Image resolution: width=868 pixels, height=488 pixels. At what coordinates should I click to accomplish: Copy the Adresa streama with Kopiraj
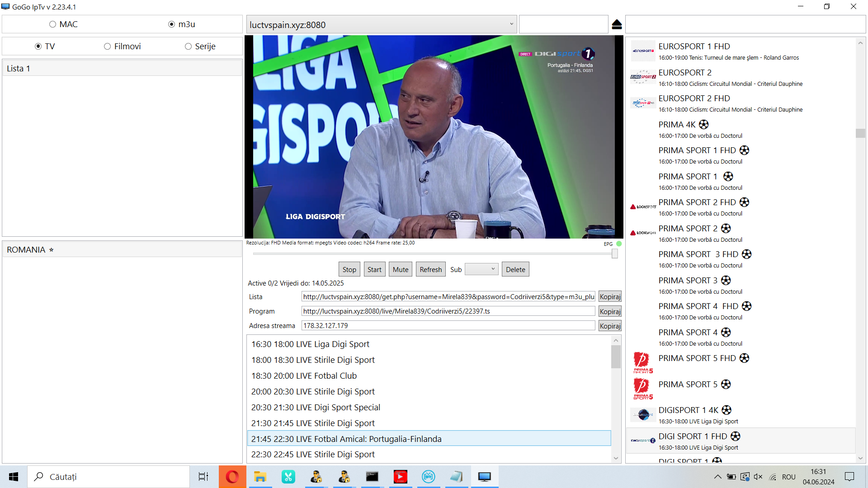(610, 326)
